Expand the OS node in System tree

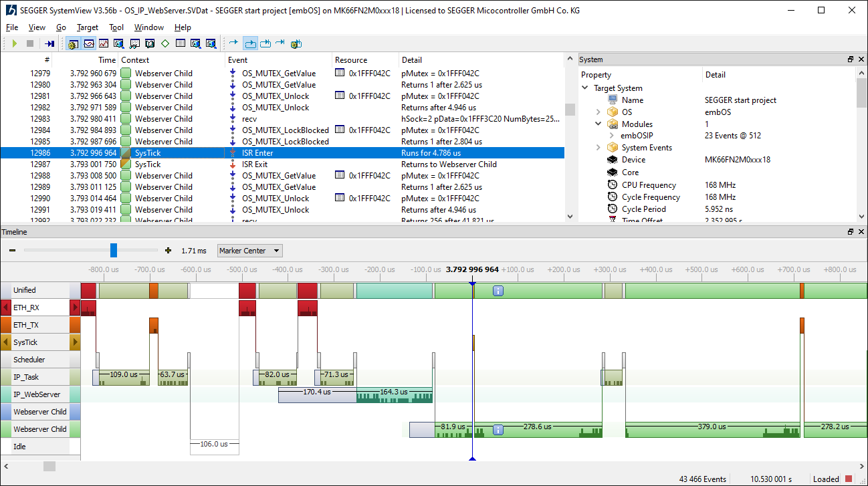pyautogui.click(x=598, y=112)
